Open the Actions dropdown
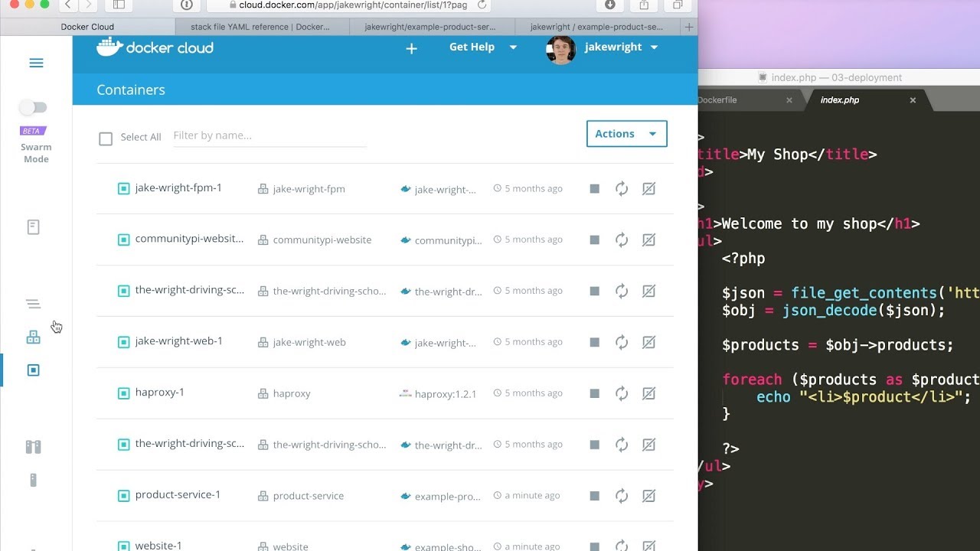 coord(626,134)
